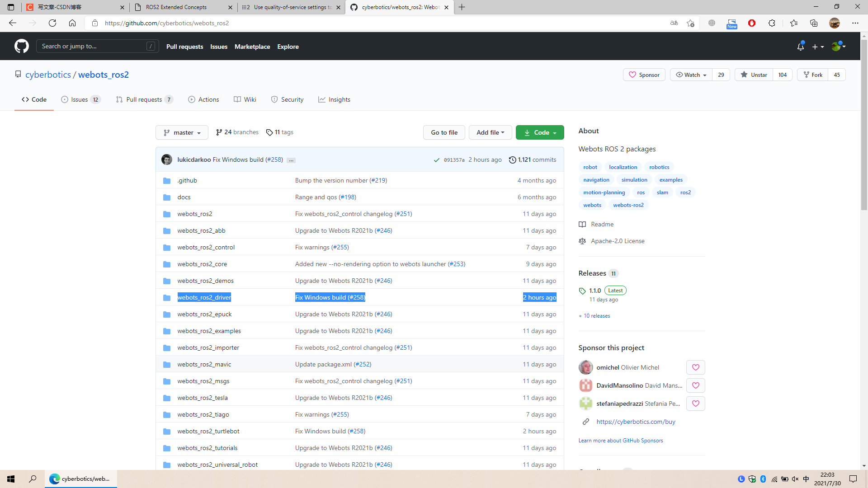
Task: Open the Add file dropdown
Action: pyautogui.click(x=490, y=132)
